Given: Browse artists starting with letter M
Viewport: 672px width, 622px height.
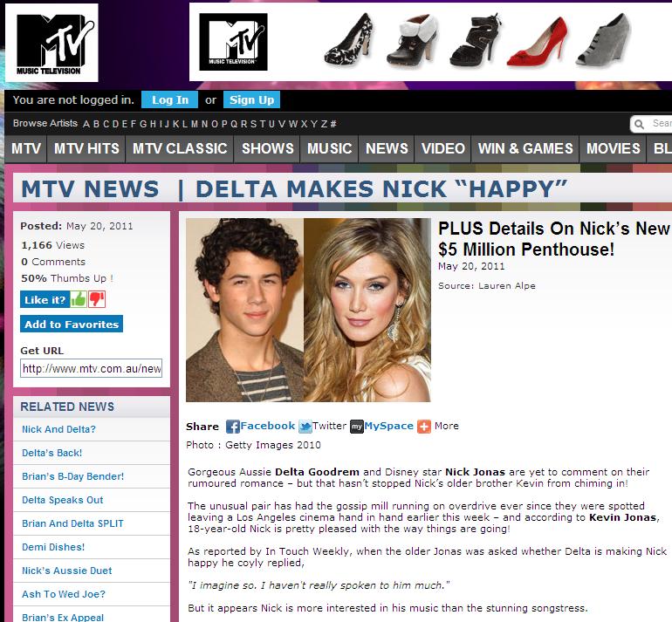Looking at the screenshot, I should 194,124.
